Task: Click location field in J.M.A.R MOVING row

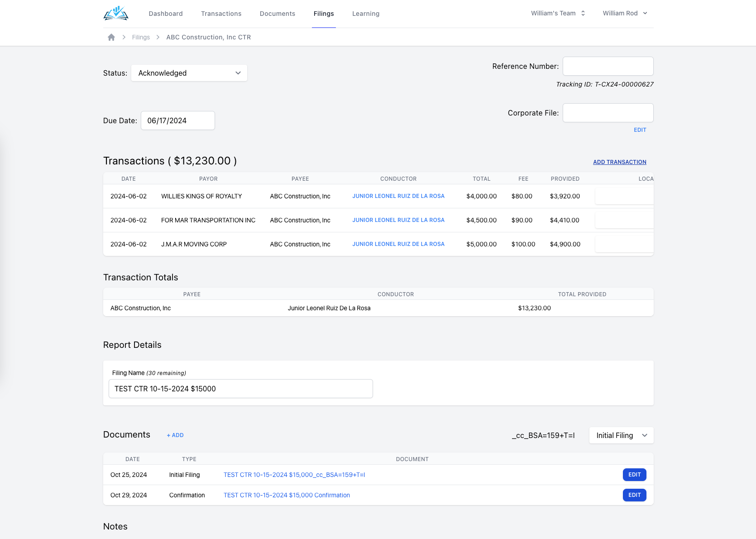Action: 624,244
